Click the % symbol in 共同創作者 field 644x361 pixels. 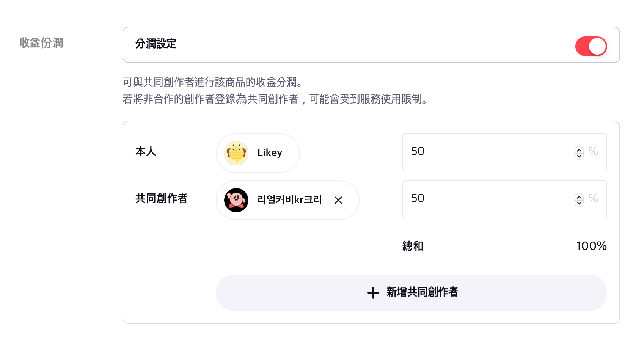(x=593, y=199)
